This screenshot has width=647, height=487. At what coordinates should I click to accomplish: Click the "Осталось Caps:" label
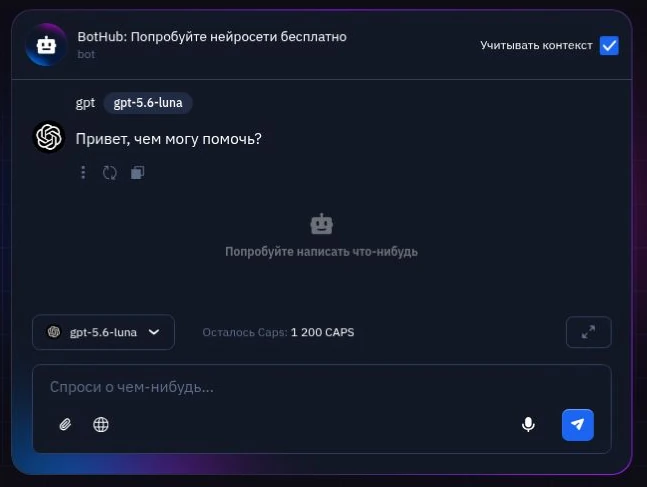point(245,332)
